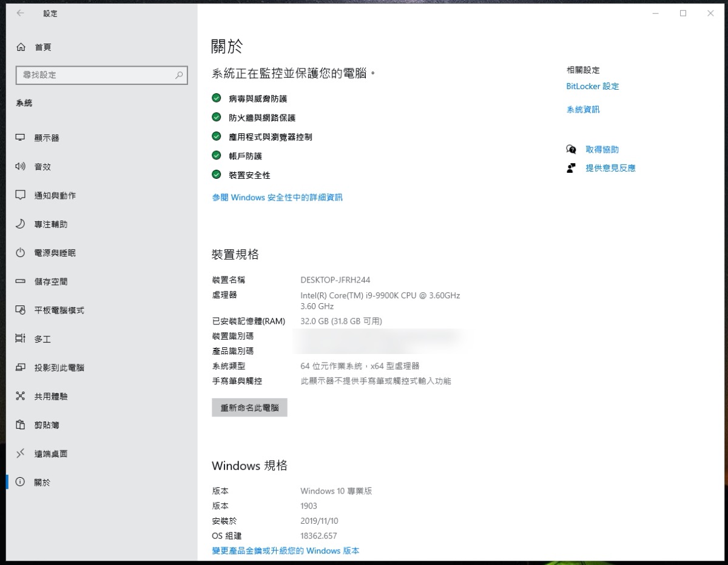This screenshot has height=565, width=728.
Task: Click the search magnifier in 尋找設定 box
Action: 179,75
